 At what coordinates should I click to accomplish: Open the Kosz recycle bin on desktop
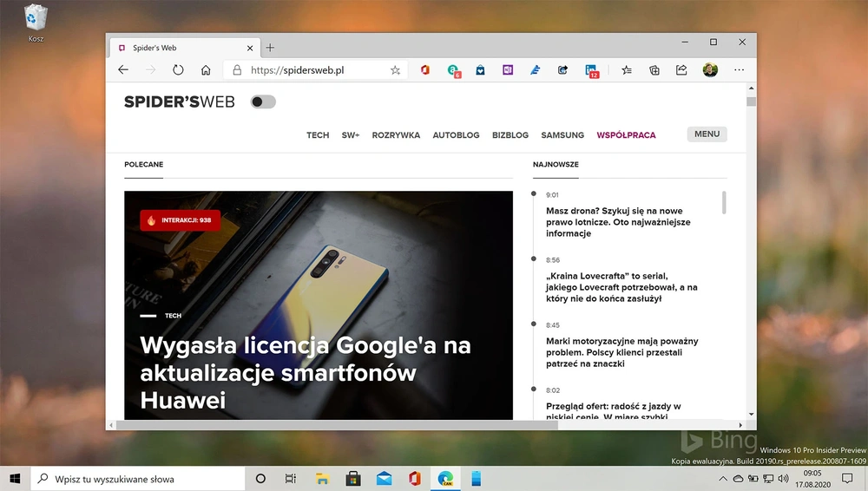point(36,23)
